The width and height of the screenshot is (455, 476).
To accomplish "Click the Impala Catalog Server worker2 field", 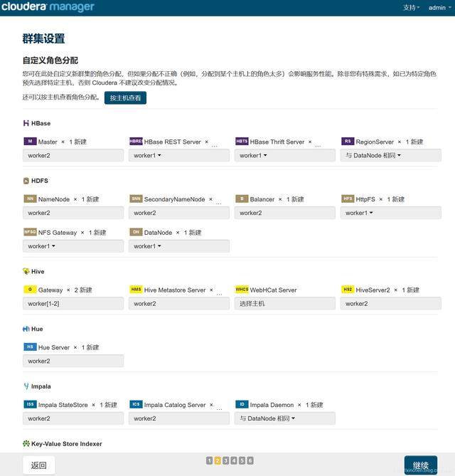I will pos(179,418).
